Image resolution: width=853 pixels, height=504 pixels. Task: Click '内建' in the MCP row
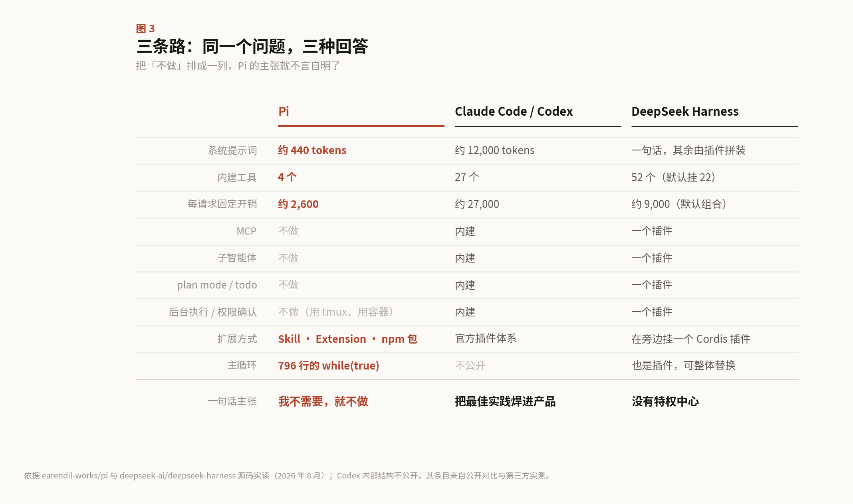(x=465, y=231)
